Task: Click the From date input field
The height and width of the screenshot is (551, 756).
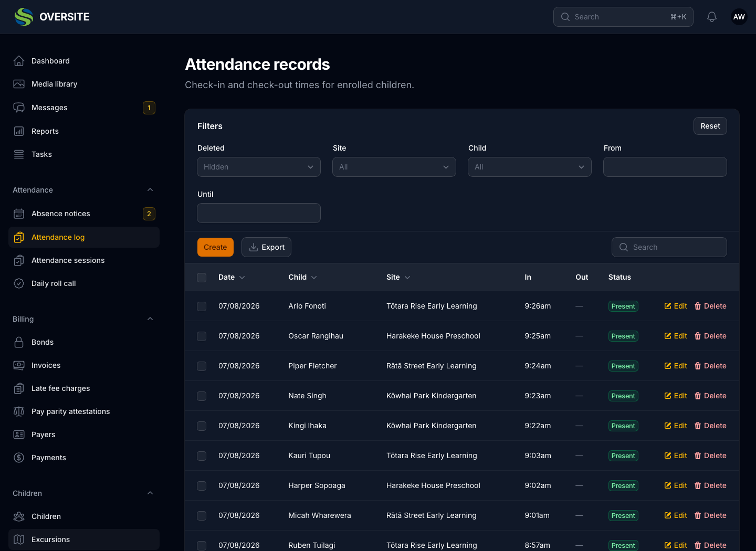Action: [x=665, y=167]
